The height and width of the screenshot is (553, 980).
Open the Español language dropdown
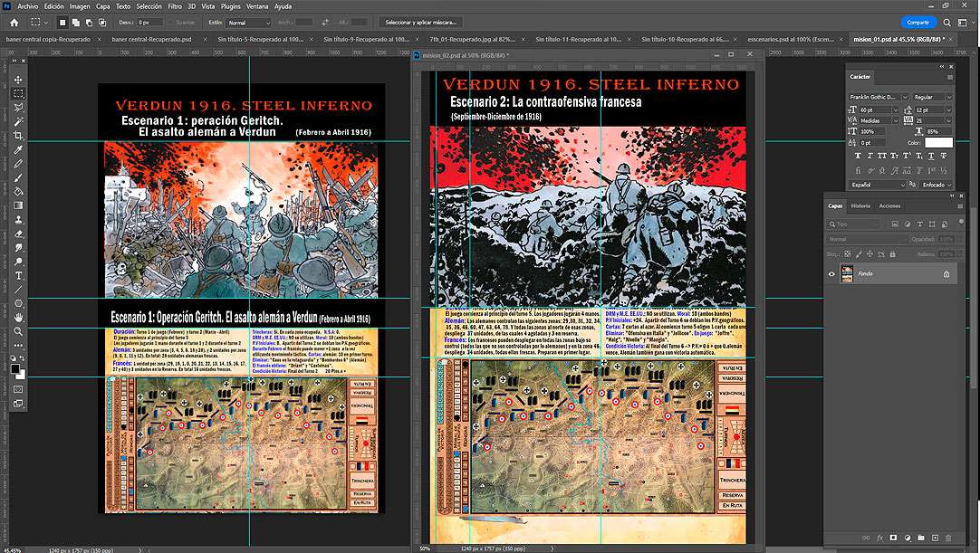coord(877,185)
